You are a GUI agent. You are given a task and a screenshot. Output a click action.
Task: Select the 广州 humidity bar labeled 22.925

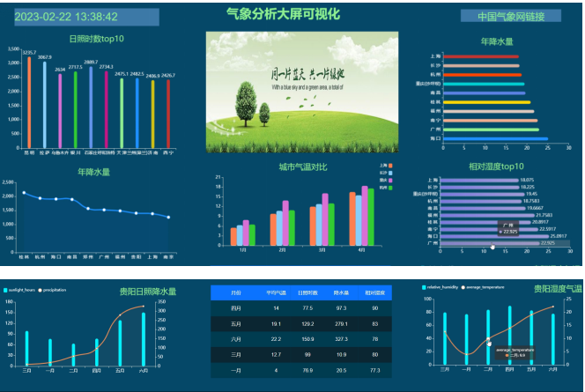[490, 243]
